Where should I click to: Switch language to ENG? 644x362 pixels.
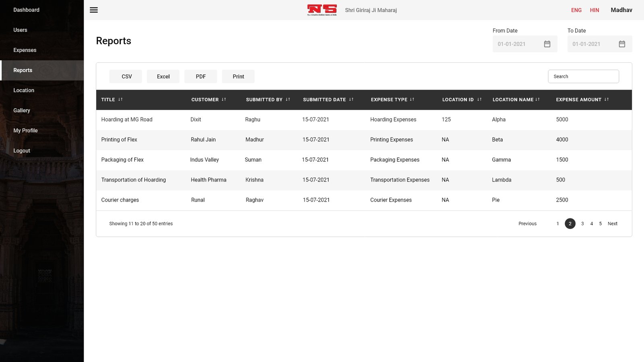[576, 10]
